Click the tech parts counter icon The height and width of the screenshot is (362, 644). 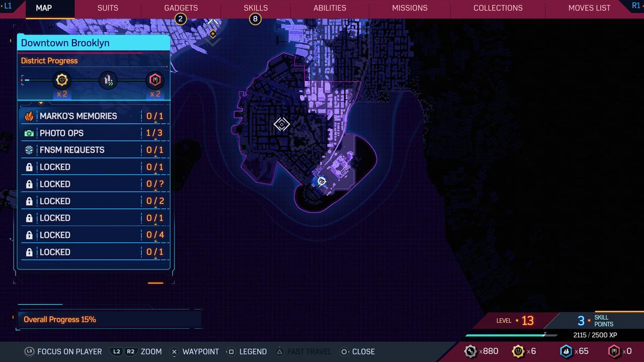[x=470, y=351]
